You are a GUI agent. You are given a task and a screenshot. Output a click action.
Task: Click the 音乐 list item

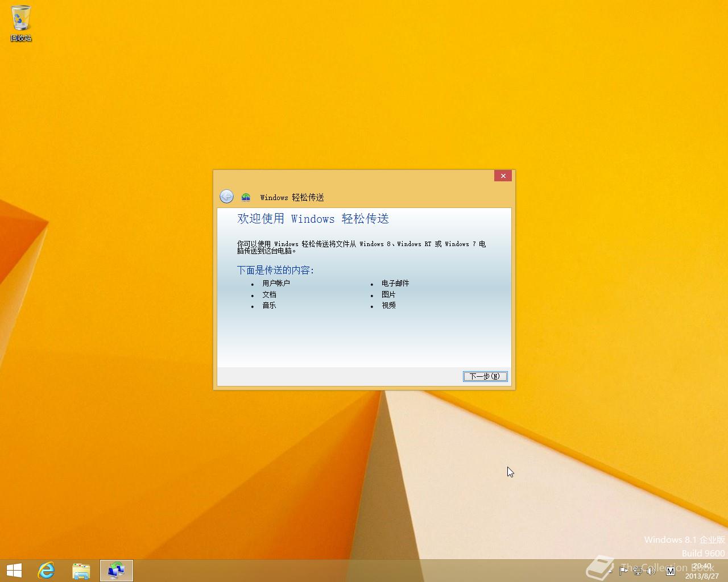pyautogui.click(x=269, y=305)
